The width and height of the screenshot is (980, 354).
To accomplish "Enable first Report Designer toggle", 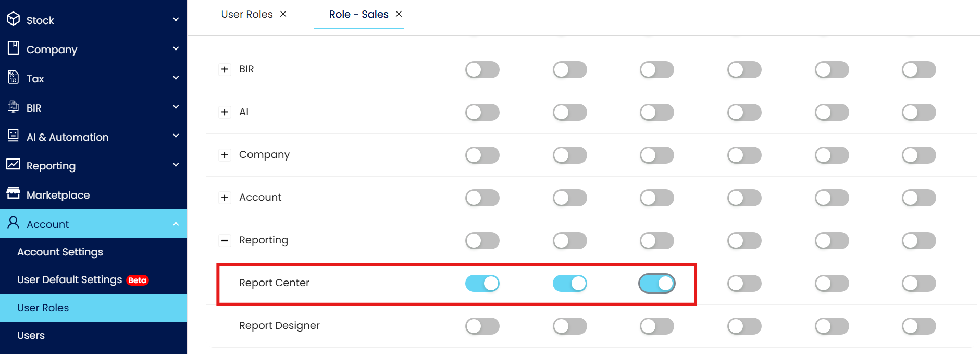I will click(482, 326).
